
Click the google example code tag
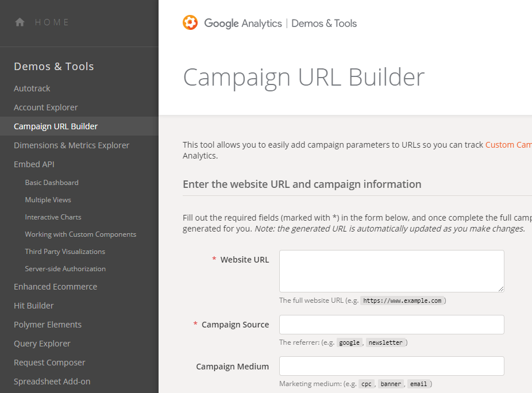tap(349, 342)
